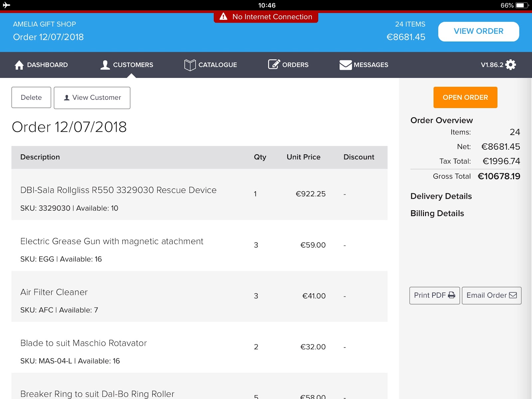532x399 pixels.
Task: Open the View Customer button
Action: [92, 98]
